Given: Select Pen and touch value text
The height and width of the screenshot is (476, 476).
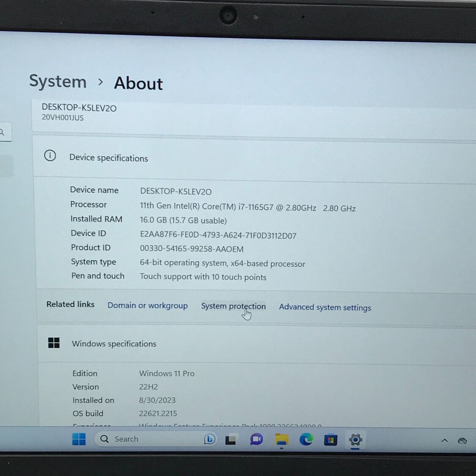Looking at the screenshot, I should click(203, 277).
